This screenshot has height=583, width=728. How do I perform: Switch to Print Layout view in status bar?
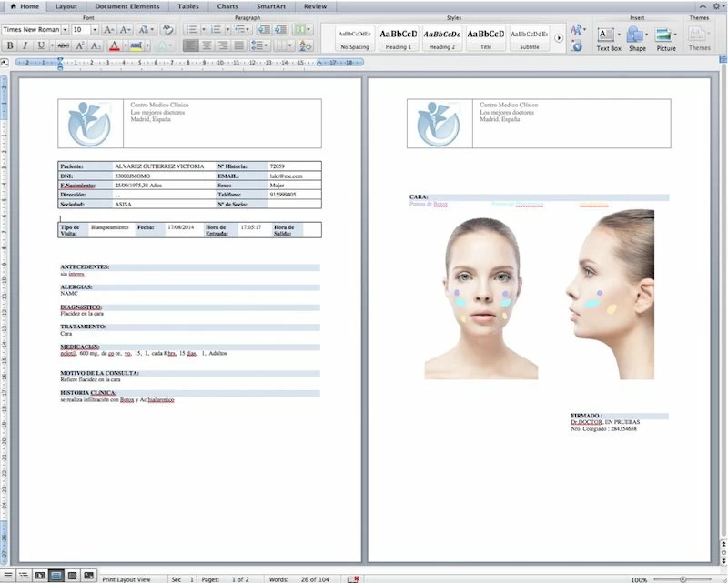coord(56,576)
